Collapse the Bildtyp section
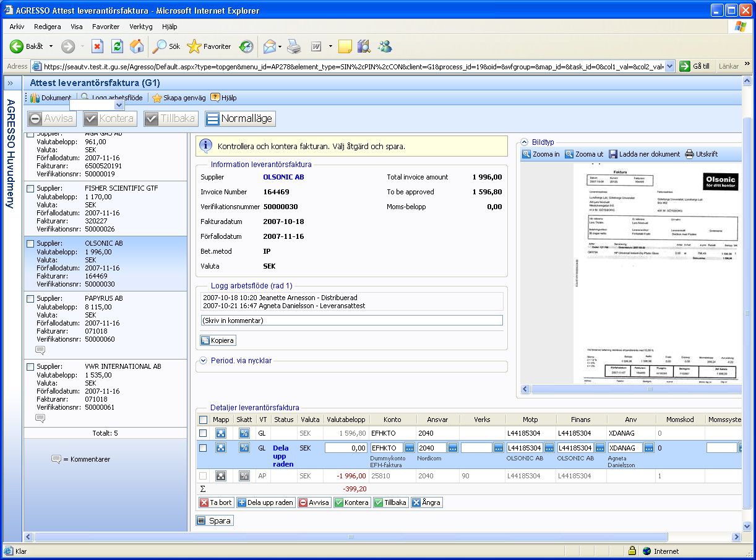This screenshot has height=560, width=756. click(x=524, y=142)
